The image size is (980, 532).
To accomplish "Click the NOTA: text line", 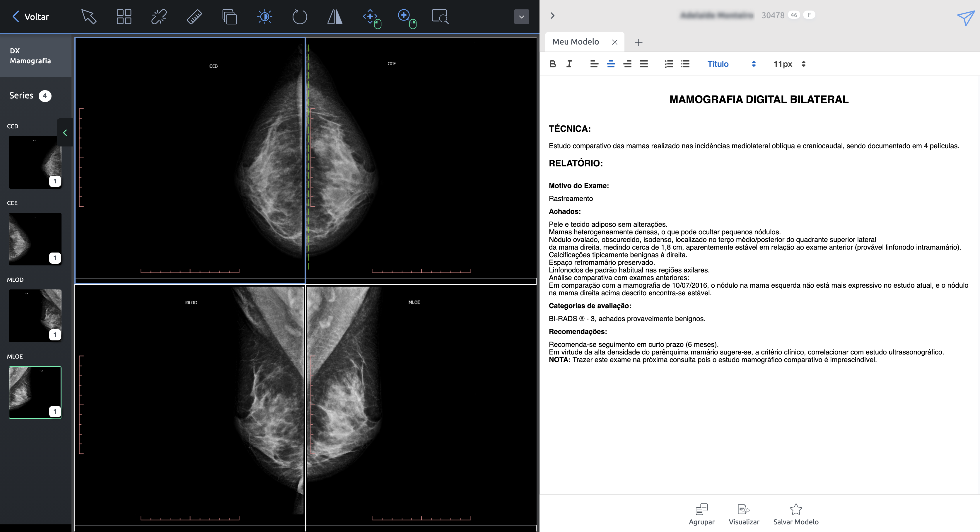I will click(x=713, y=360).
